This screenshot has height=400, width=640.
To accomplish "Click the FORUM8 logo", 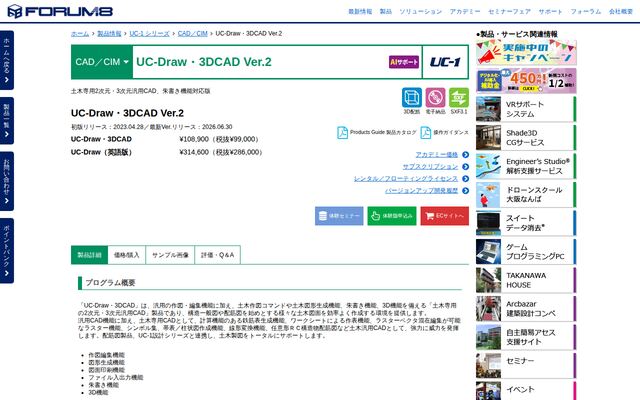I will point(60,11).
